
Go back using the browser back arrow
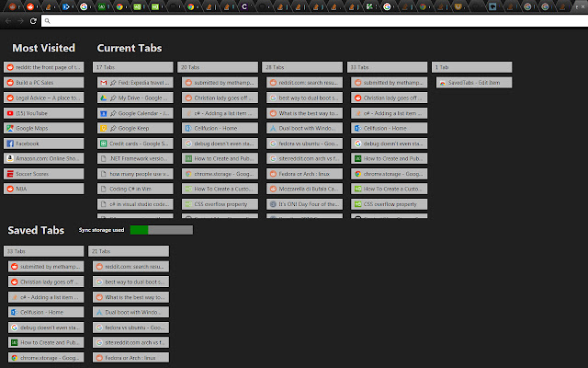8,21
